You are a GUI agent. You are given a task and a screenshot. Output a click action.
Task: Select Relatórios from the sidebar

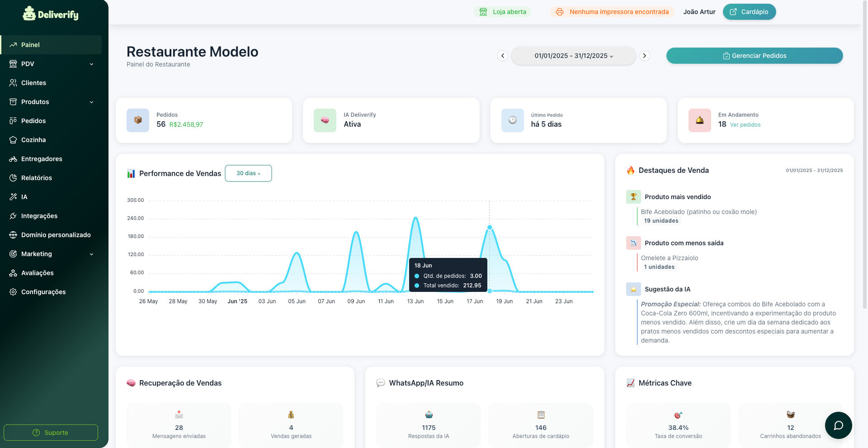click(x=36, y=178)
